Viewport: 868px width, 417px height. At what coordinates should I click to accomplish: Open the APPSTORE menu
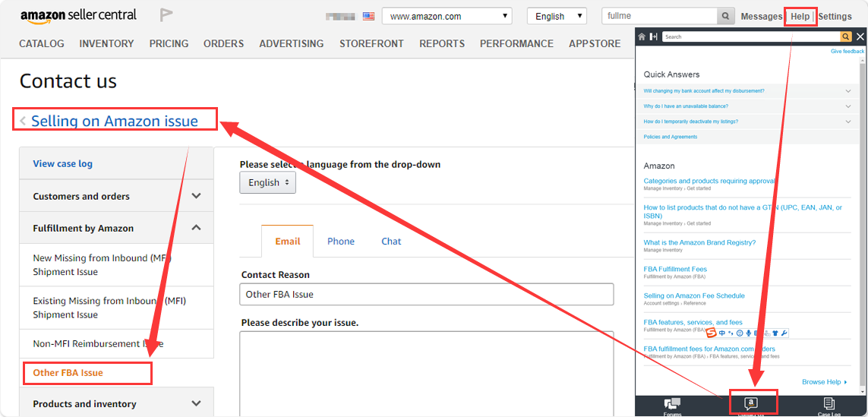pos(595,44)
